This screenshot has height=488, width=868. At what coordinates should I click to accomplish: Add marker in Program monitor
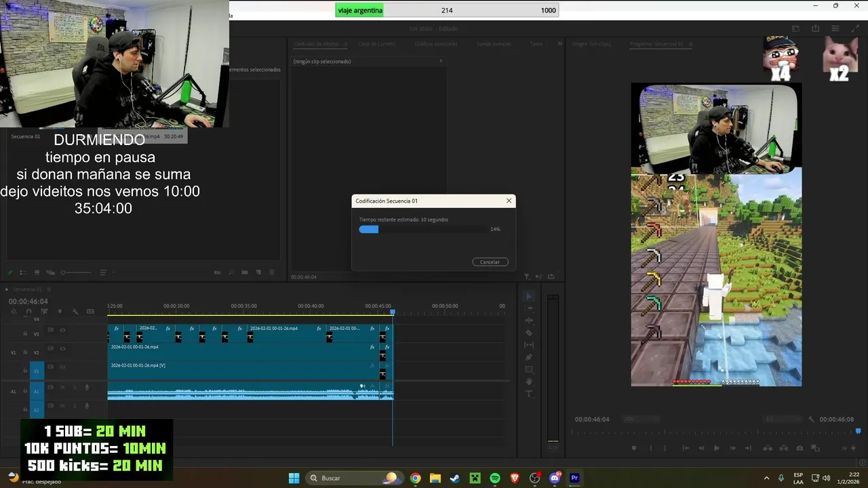tap(634, 448)
